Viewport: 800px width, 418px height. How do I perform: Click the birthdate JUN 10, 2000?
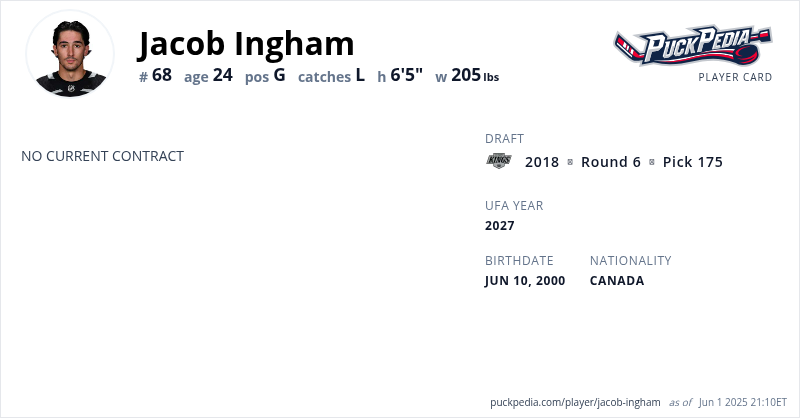click(x=525, y=281)
